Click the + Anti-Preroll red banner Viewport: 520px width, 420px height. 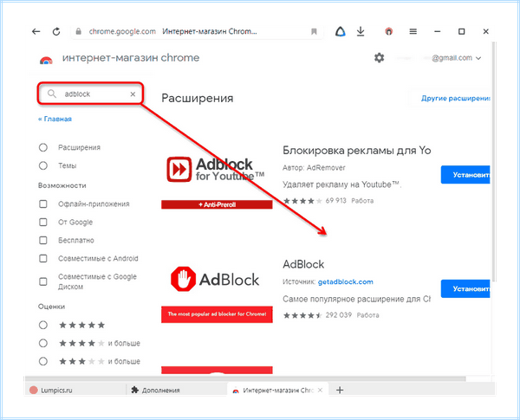point(217,204)
